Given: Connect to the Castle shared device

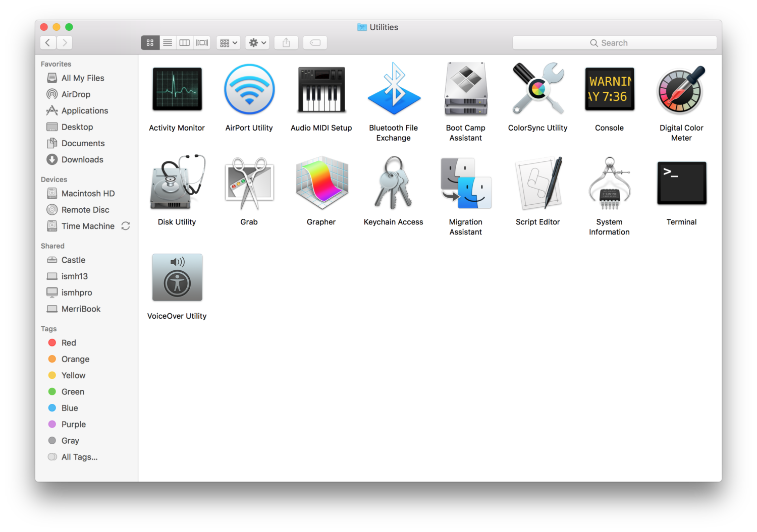Looking at the screenshot, I should pyautogui.click(x=73, y=260).
